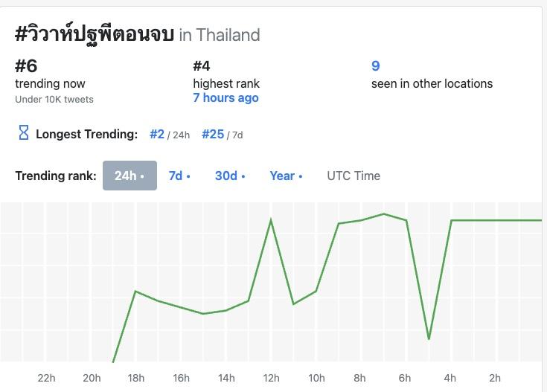This screenshot has height=392, width=547.
Task: Click the #4 highest rank number
Action: coord(202,65)
